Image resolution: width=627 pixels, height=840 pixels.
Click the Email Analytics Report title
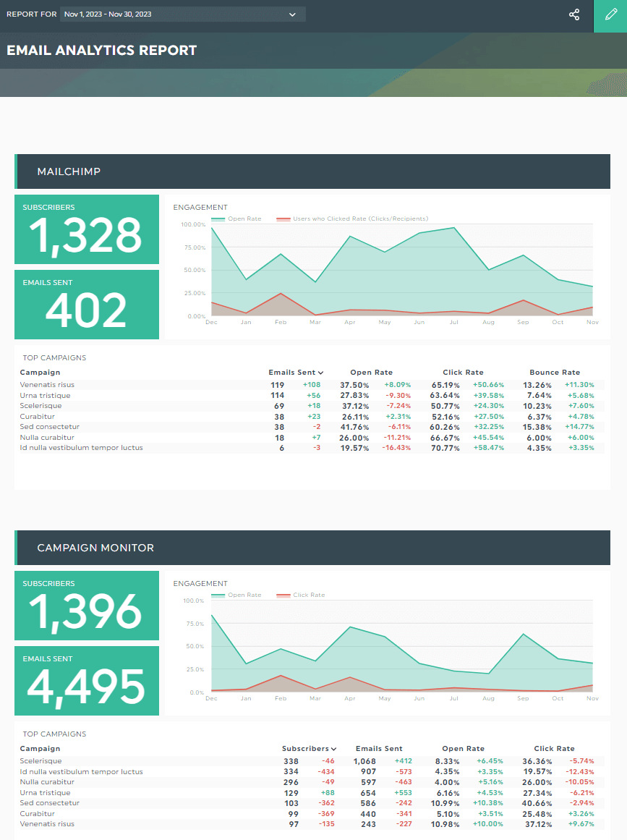pos(102,51)
